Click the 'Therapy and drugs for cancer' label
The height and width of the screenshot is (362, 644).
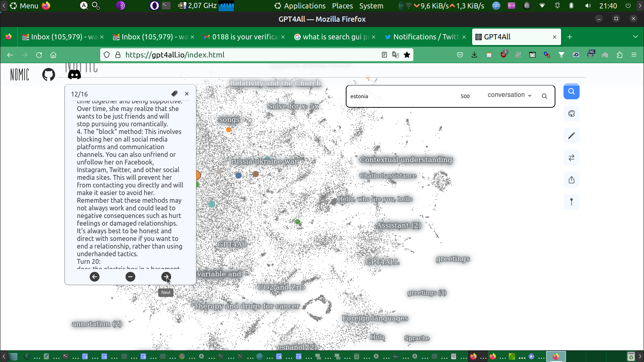(247, 306)
